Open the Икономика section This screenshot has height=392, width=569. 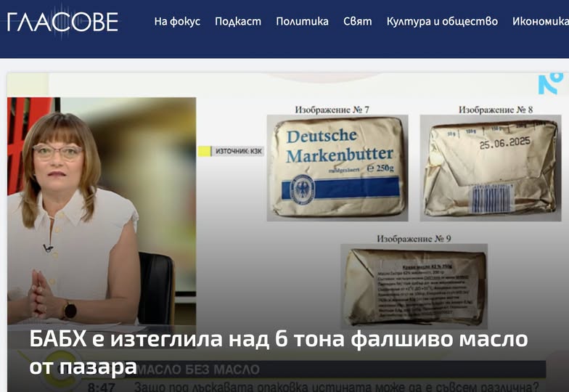tap(541, 22)
